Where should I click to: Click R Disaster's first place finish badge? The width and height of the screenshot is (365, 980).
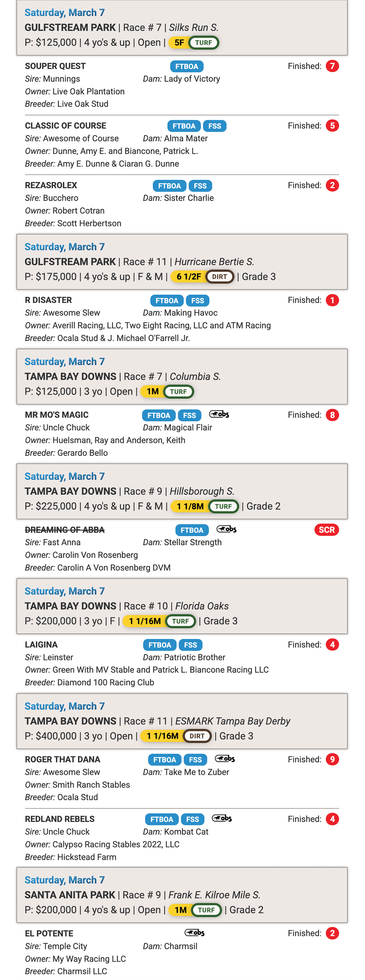tap(332, 300)
